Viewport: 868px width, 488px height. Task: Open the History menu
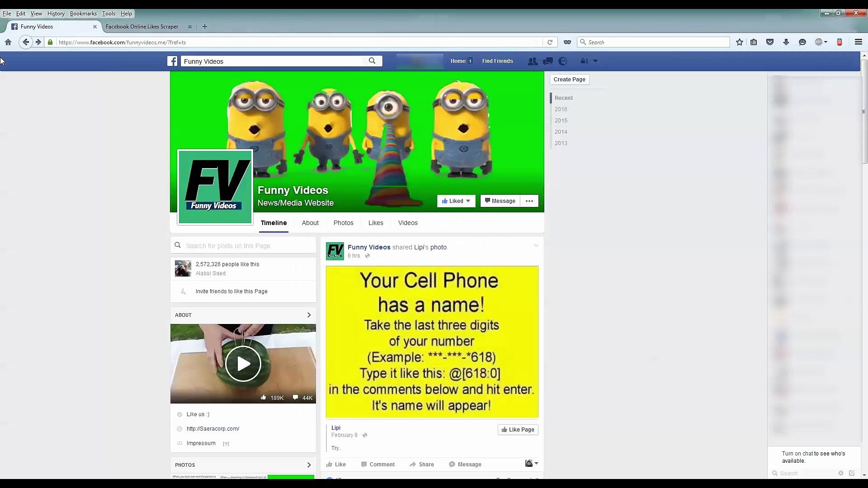56,14
